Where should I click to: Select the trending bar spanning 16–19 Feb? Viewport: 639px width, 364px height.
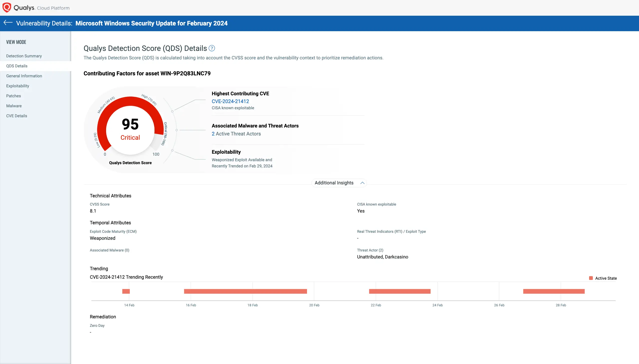pos(245,291)
